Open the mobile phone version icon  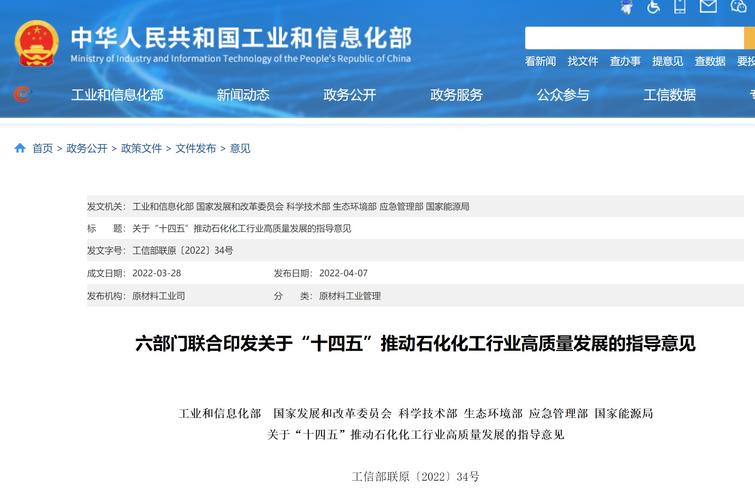(x=679, y=6)
